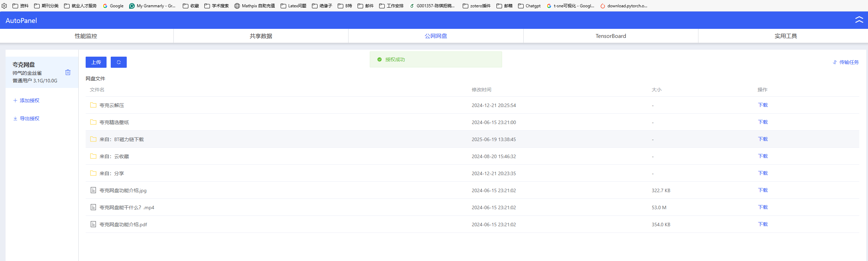Click the AutoPanel title
The height and width of the screenshot is (261, 868).
click(21, 21)
